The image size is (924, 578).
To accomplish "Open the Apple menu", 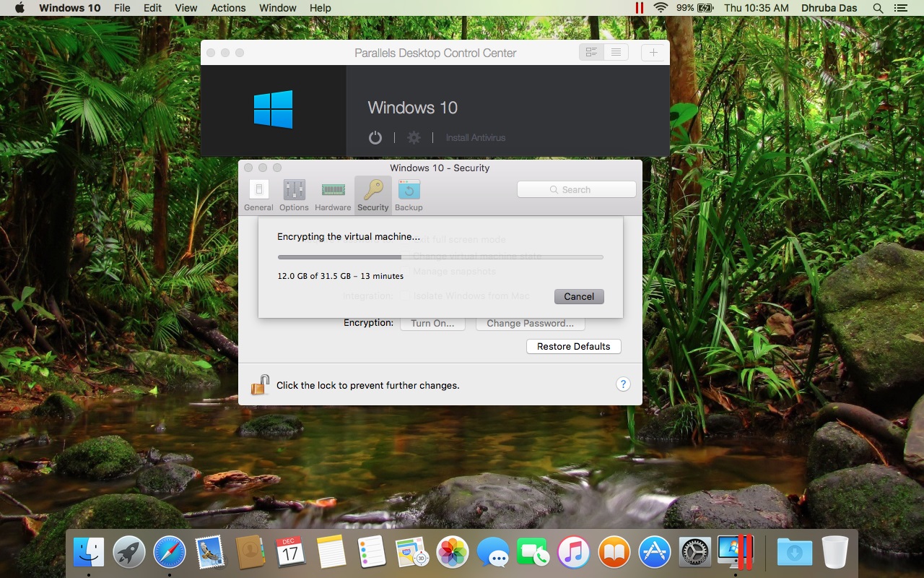I will coord(19,8).
